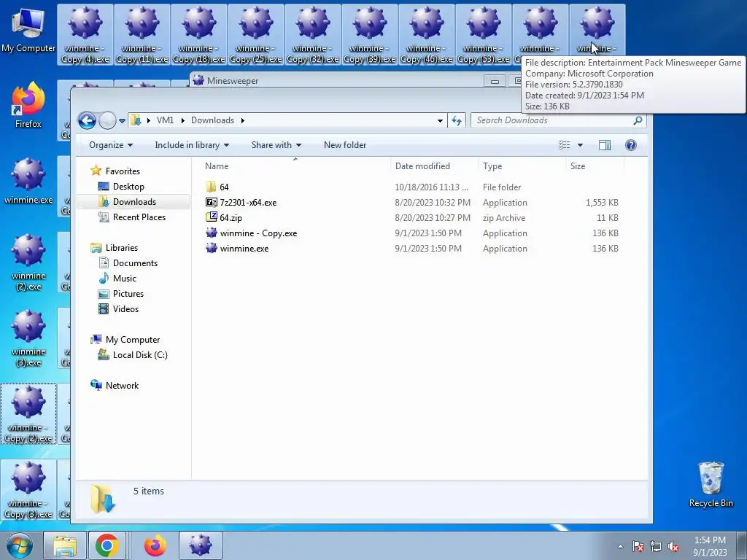Viewport: 747px width, 560px height.
Task: Select winmine - Copy (11).exe desktop icon
Action: coord(142,34)
